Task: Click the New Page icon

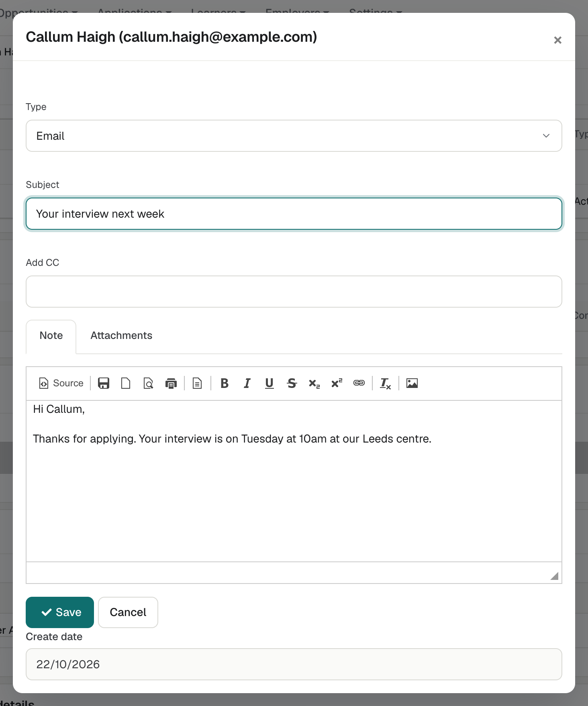Action: (126, 383)
